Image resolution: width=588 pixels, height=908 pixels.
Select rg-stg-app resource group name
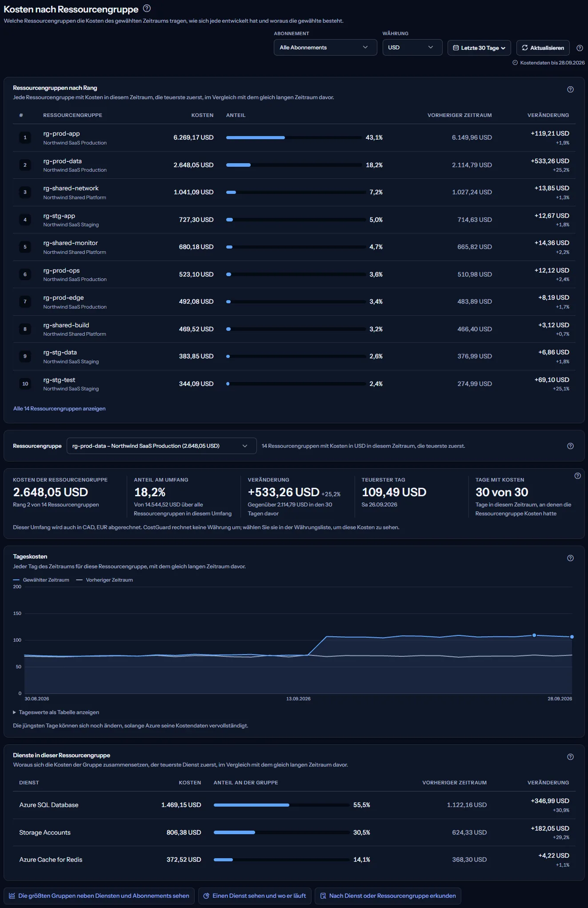click(59, 216)
